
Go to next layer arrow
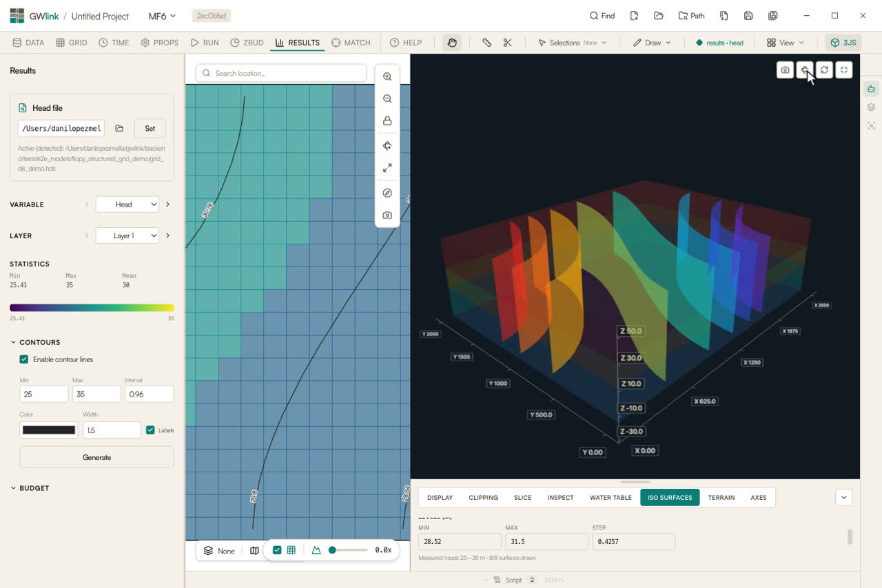point(167,235)
